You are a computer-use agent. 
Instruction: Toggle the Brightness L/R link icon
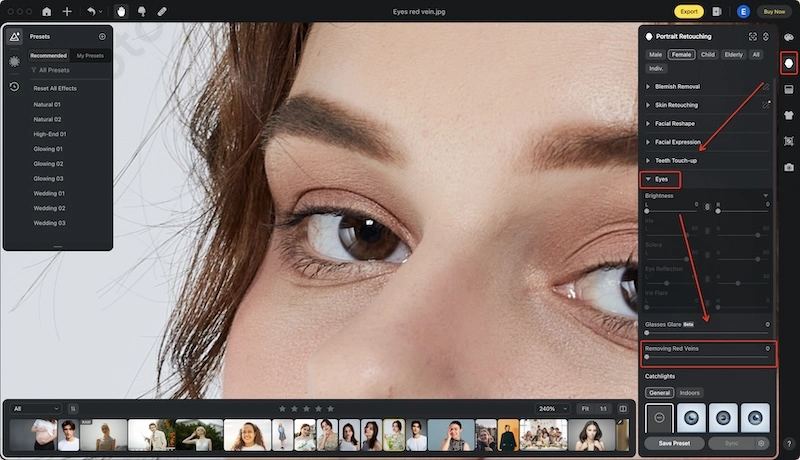tap(707, 207)
